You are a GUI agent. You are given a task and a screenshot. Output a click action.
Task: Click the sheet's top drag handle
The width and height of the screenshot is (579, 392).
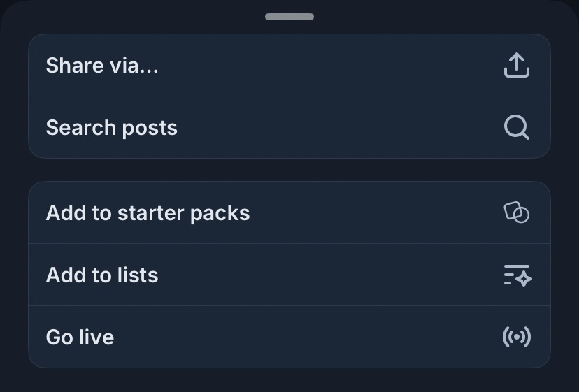(x=289, y=17)
